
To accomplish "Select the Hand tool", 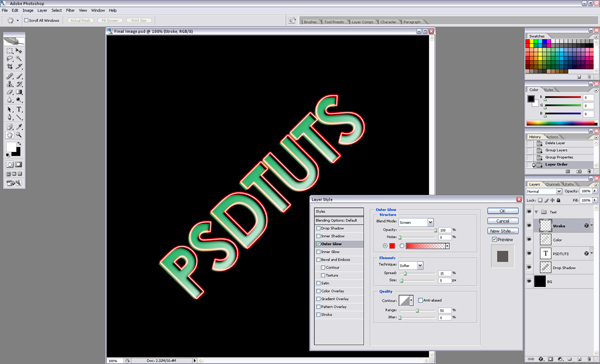I will [x=10, y=135].
